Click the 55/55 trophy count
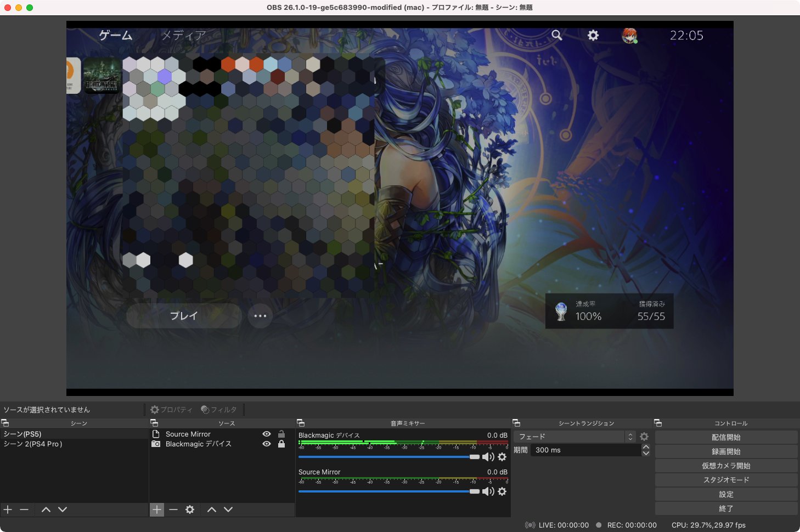800x532 pixels. coord(651,316)
